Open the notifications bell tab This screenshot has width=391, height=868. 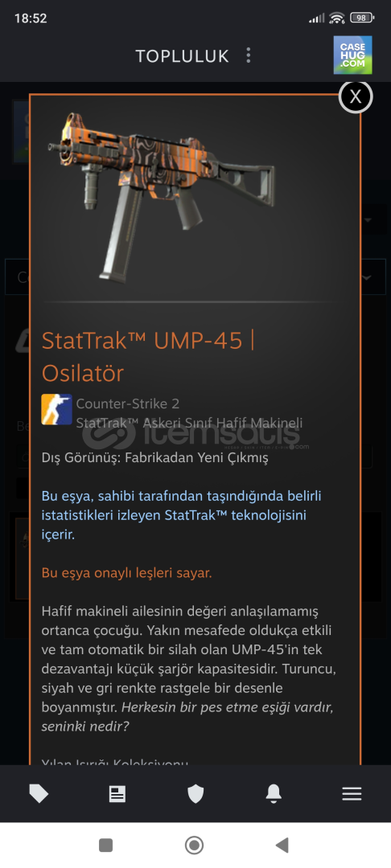coord(274,794)
